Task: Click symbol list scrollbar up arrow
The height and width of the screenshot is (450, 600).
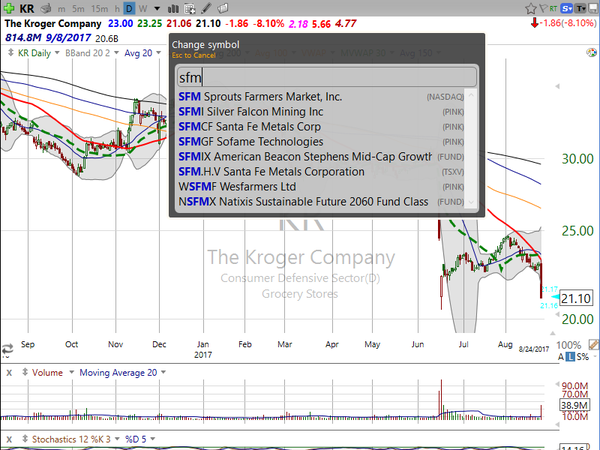Action: (471, 95)
